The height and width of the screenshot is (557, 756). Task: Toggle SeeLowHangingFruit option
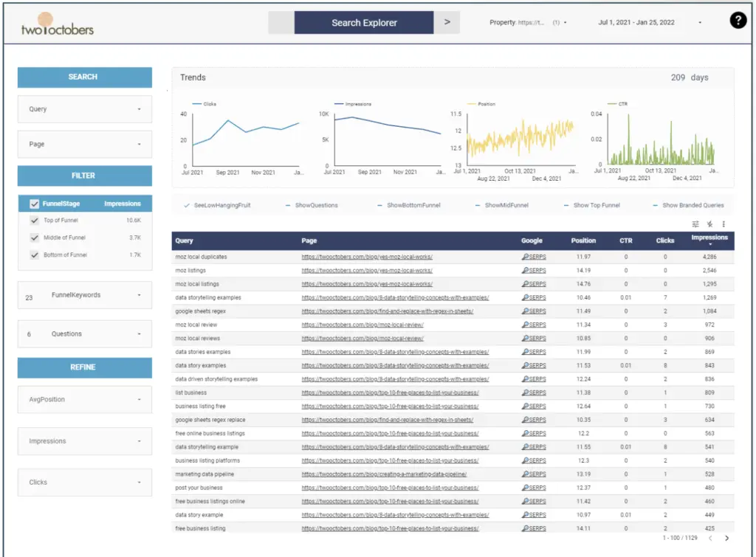pyautogui.click(x=217, y=205)
